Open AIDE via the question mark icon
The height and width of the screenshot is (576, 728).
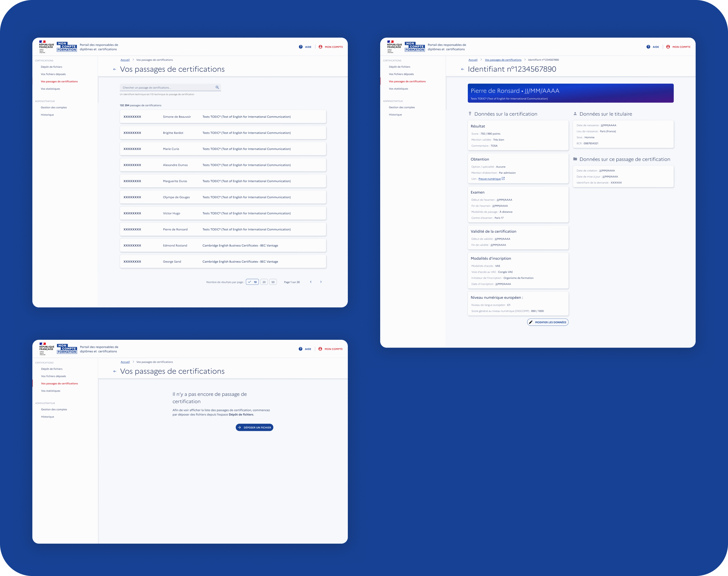300,47
